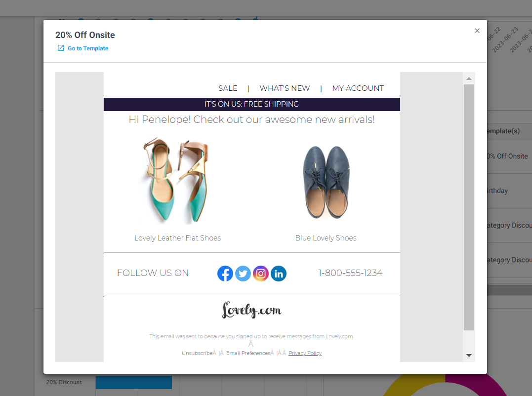Viewport: 532px width, 396px height.
Task: Click the Lovely Leather Flat Shoes caption
Action: click(177, 238)
